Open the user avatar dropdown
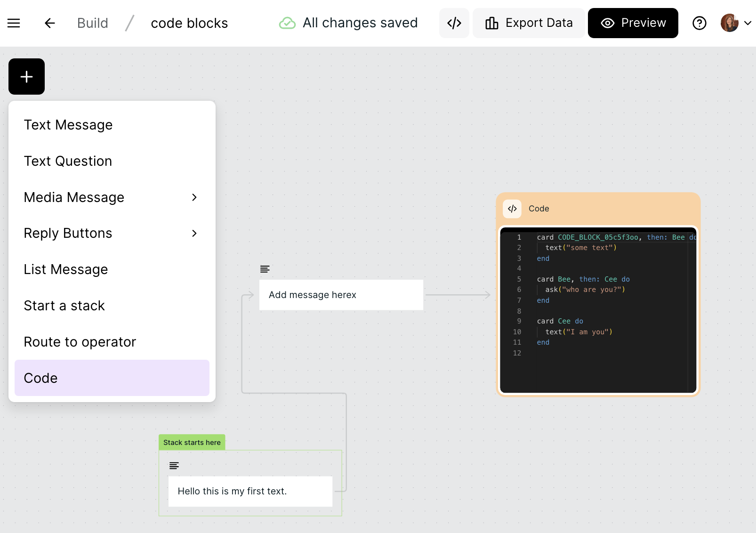756x533 pixels. (x=736, y=23)
